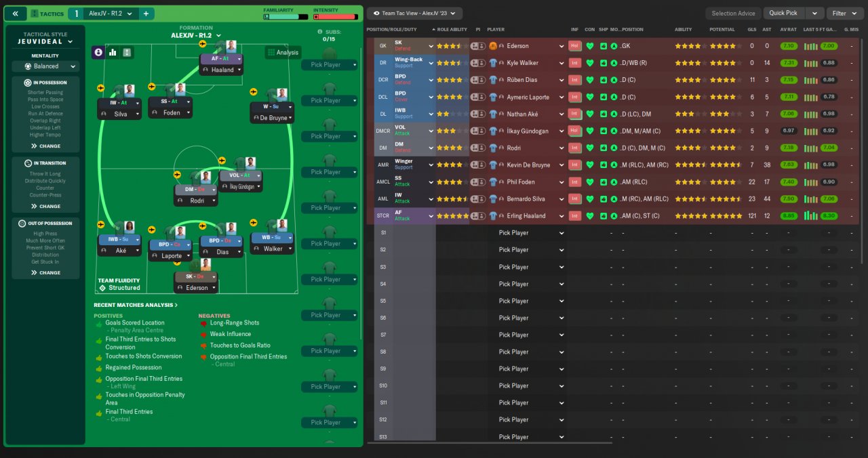Toggle Ederson's player instructions switch

[479, 46]
